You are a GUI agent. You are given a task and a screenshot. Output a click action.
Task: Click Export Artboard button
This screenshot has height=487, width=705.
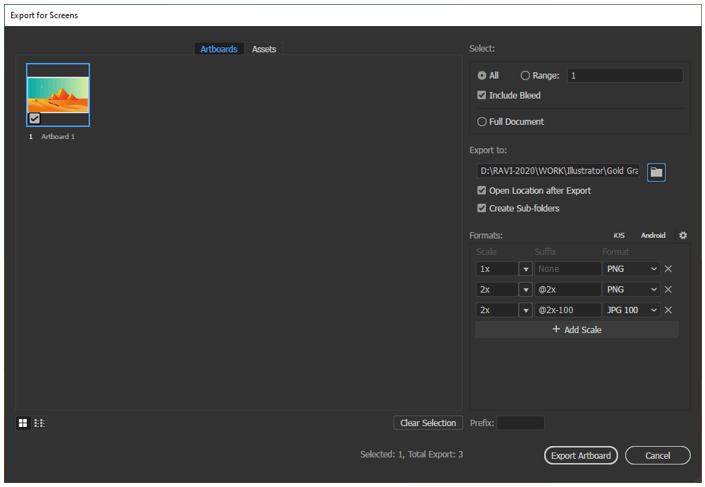pos(581,456)
